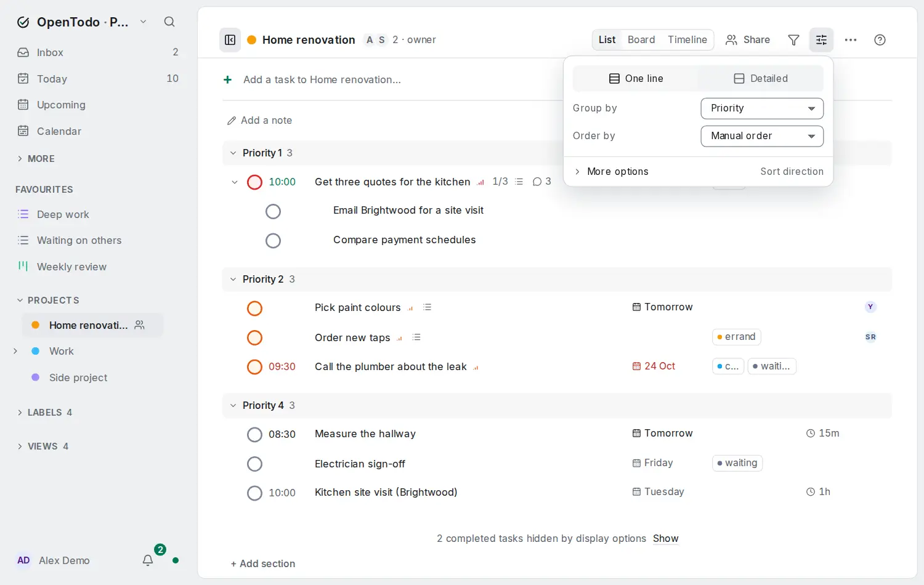This screenshot has height=585, width=924.
Task: Collapse the sidebar panel icon
Action: (230, 40)
